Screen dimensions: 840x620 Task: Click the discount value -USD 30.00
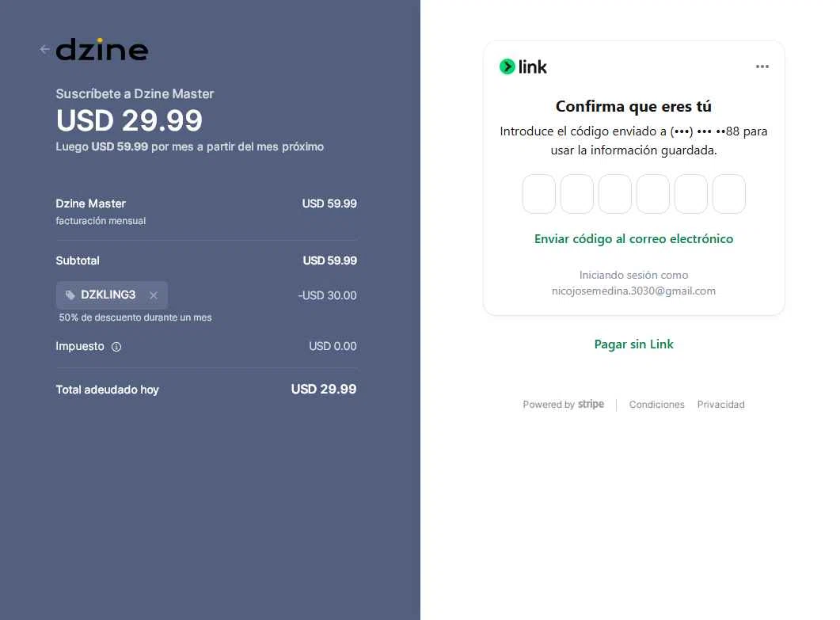(327, 295)
